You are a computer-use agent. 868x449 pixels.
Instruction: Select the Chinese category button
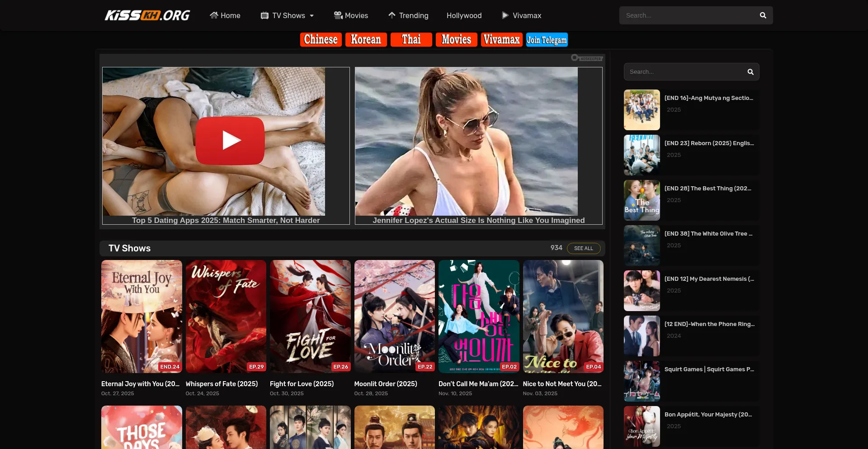pyautogui.click(x=321, y=40)
